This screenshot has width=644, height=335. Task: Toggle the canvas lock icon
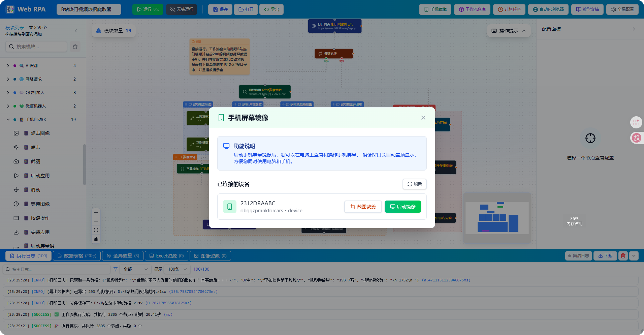coord(96,239)
